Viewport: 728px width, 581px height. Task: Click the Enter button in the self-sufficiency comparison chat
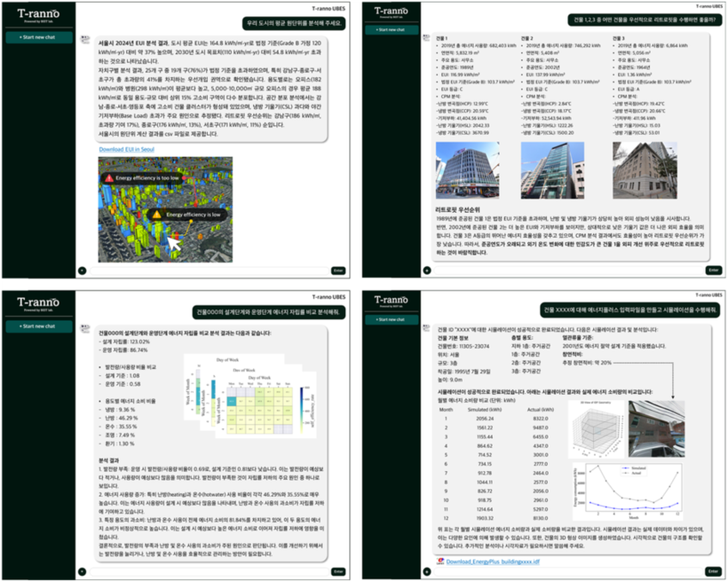coord(338,572)
